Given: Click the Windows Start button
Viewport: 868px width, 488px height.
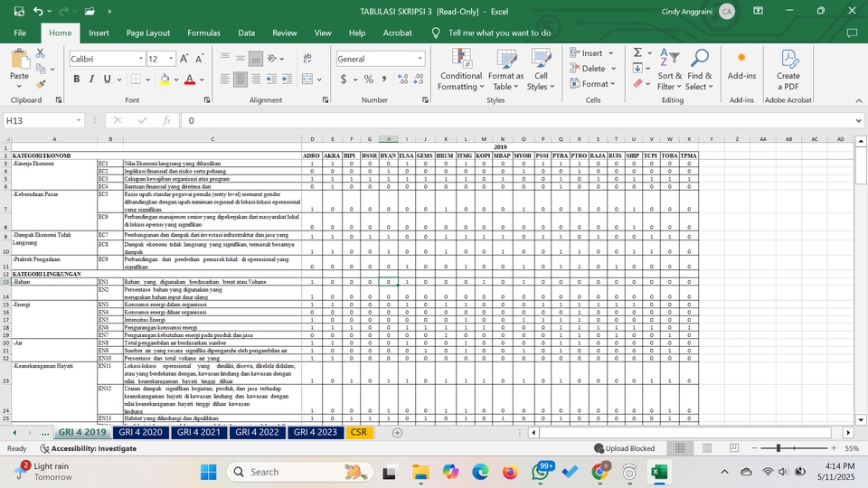Looking at the screenshot, I should 209,472.
